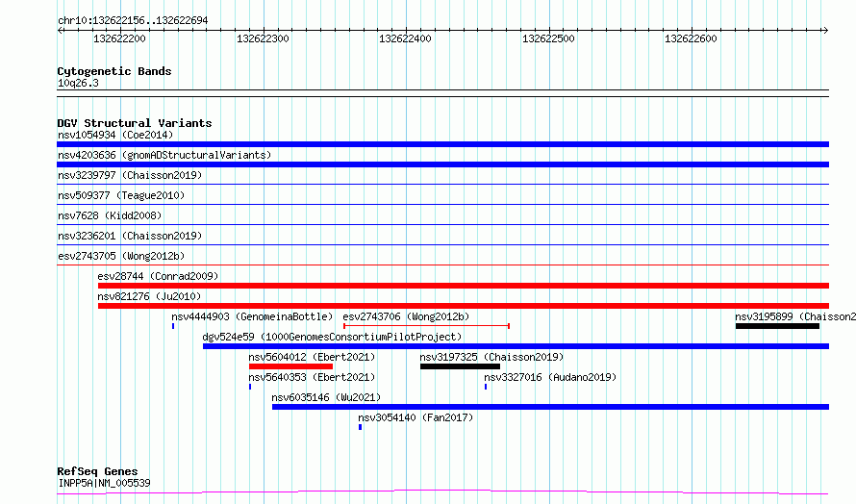Open variant label nsv5640353 (Ebert2021)

(312, 377)
